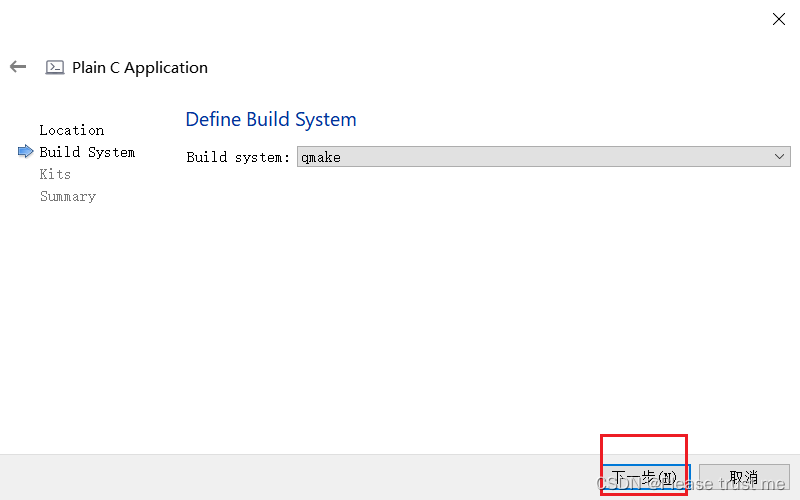Open the Build system qmake dropdown
800x500 pixels.
(x=543, y=157)
